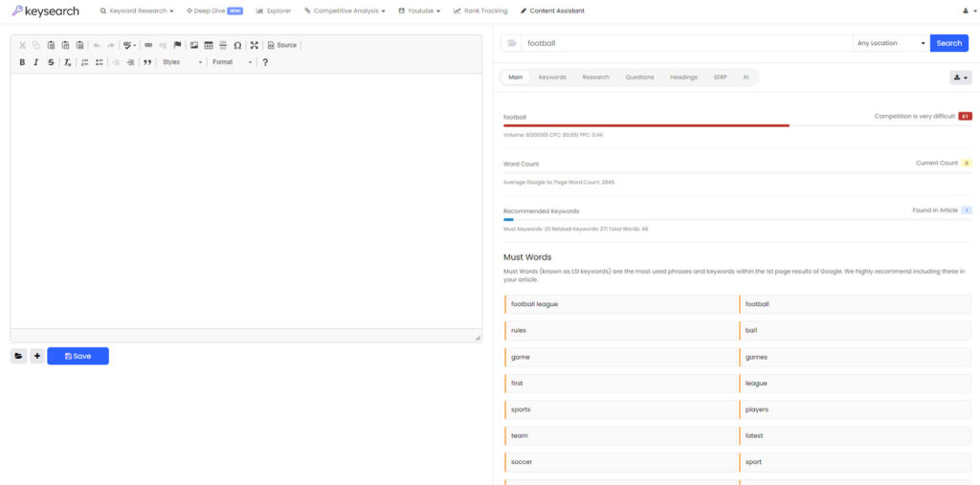
Task: Switch to the Questions tab
Action: [x=639, y=77]
